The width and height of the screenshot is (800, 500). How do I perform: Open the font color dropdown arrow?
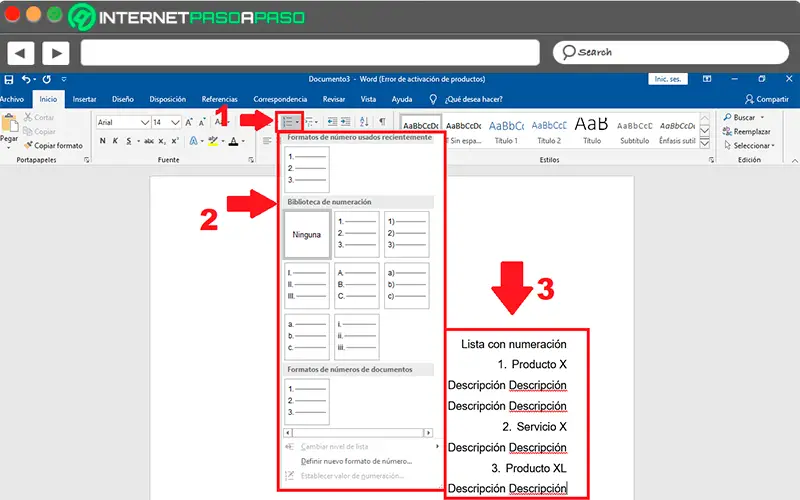pos(243,141)
